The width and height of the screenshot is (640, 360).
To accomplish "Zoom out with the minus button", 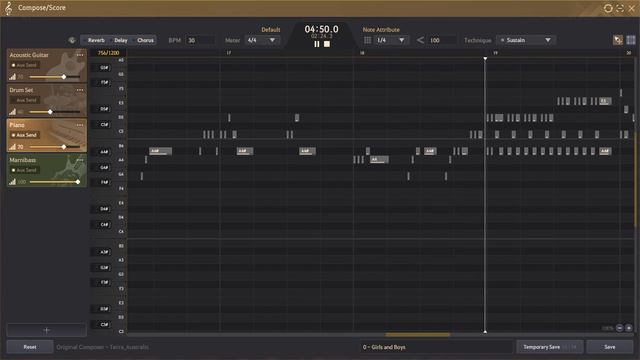I will click(620, 328).
